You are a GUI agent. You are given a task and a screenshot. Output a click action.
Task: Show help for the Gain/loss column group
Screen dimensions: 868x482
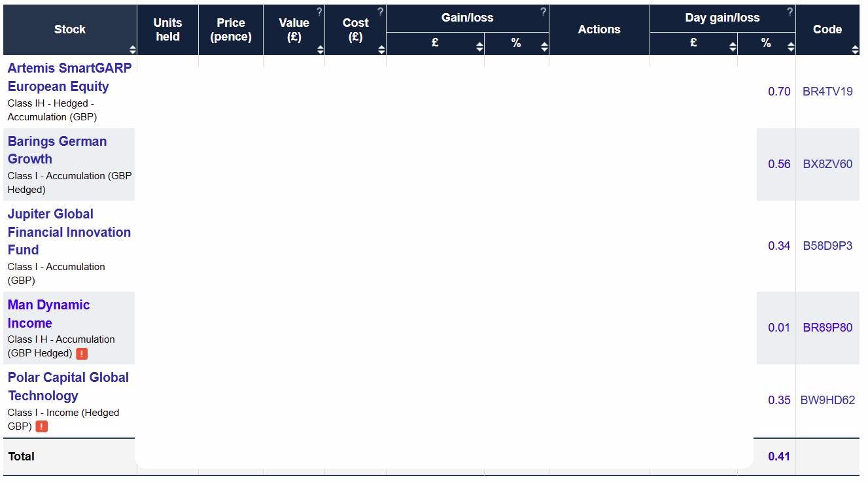[x=543, y=11]
